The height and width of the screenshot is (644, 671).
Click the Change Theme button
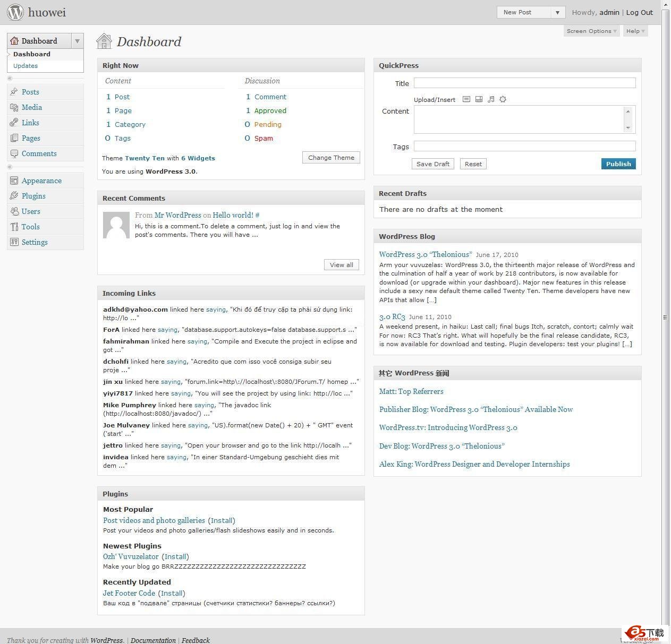(x=331, y=158)
